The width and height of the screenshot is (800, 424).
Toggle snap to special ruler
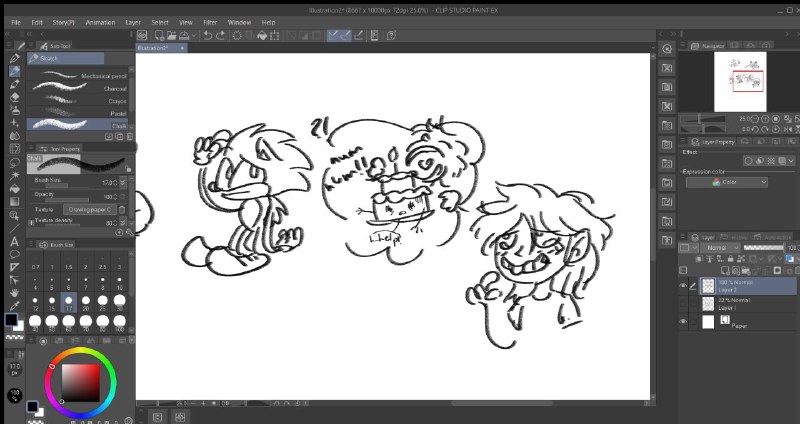pyautogui.click(x=345, y=35)
